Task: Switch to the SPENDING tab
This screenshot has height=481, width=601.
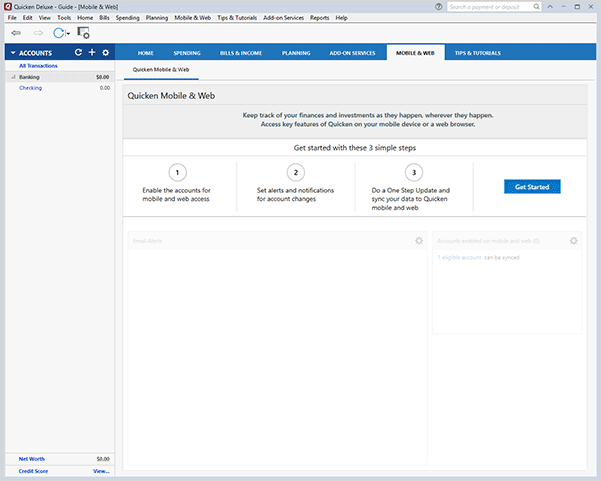Action: pos(187,53)
